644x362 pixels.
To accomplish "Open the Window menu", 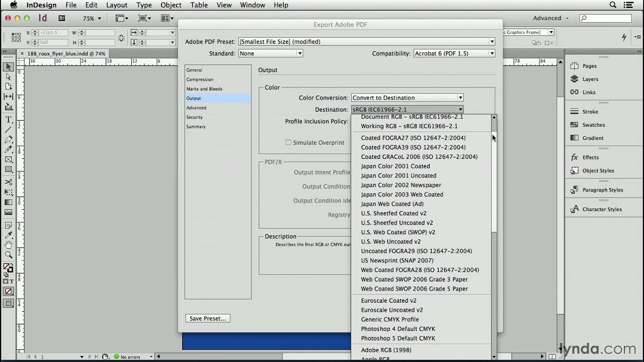I will tap(253, 5).
